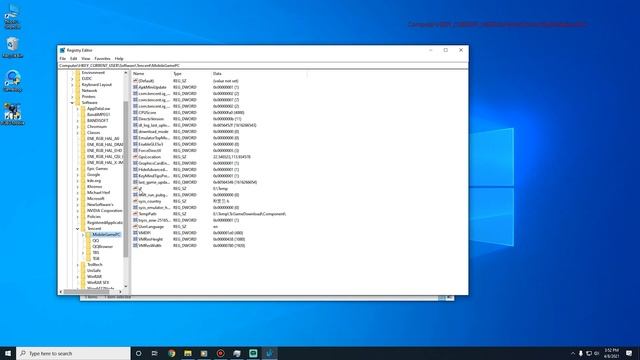The image size is (640, 360).
Task: Click the taskbar clock
Action: (x=611, y=353)
